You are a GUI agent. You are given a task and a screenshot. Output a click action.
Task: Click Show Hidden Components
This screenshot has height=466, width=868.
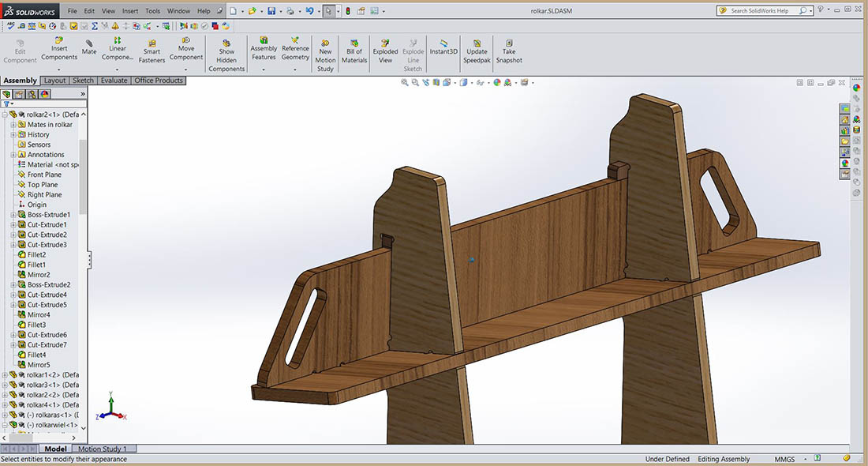(226, 55)
